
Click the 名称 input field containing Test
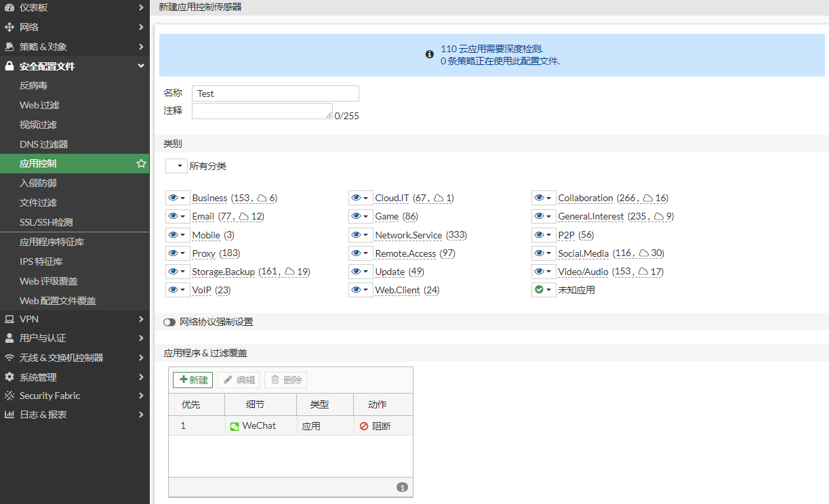click(x=275, y=93)
